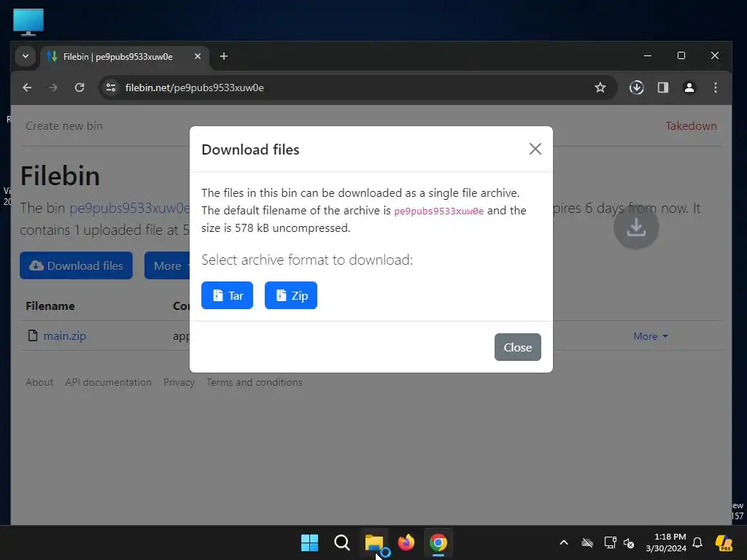Open tab search dropdown chevron

coord(26,56)
